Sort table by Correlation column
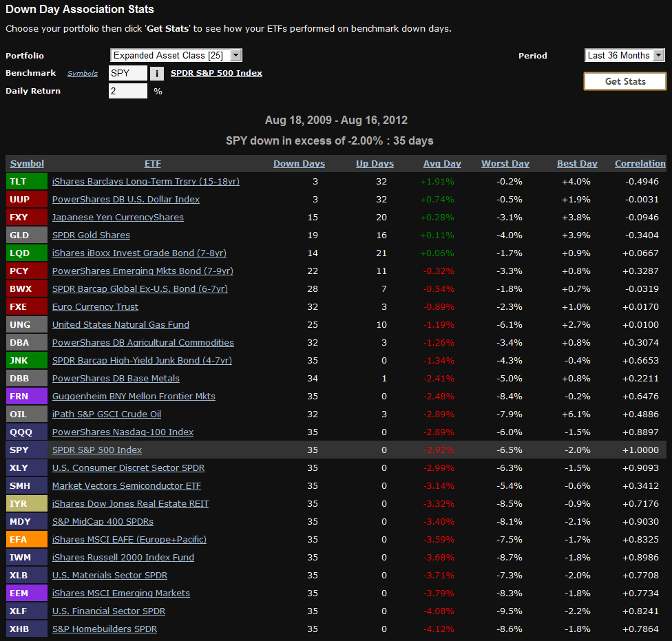The width and height of the screenshot is (672, 641). (640, 164)
